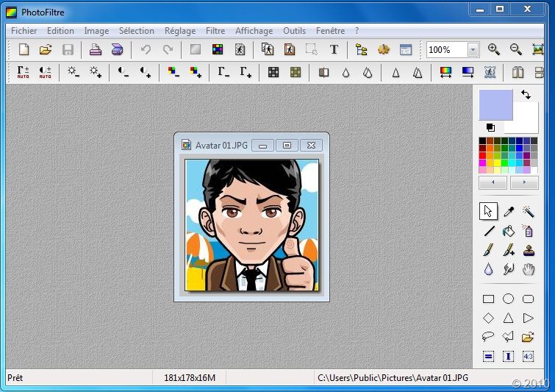
Task: Select the Lasso selection shape
Action: pyautogui.click(x=488, y=336)
